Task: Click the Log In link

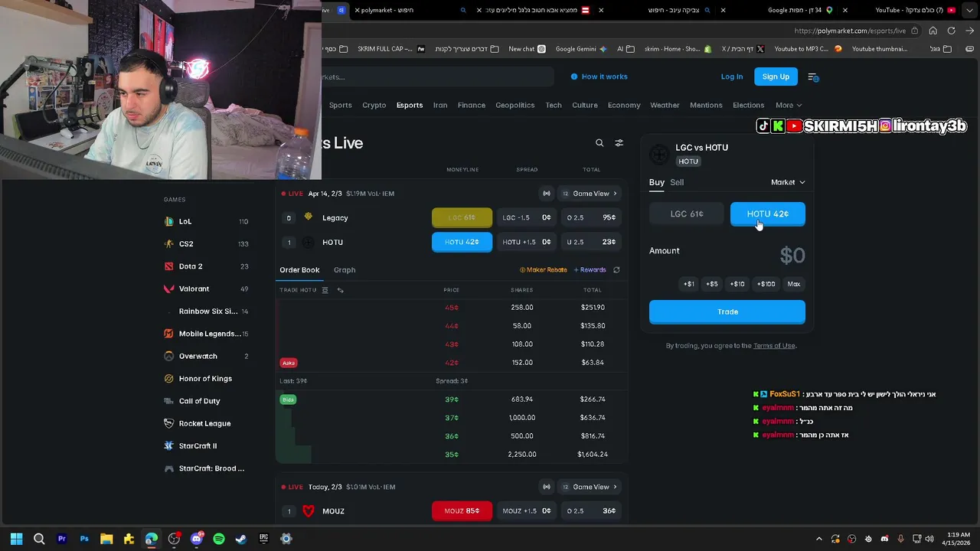Action: coord(732,77)
